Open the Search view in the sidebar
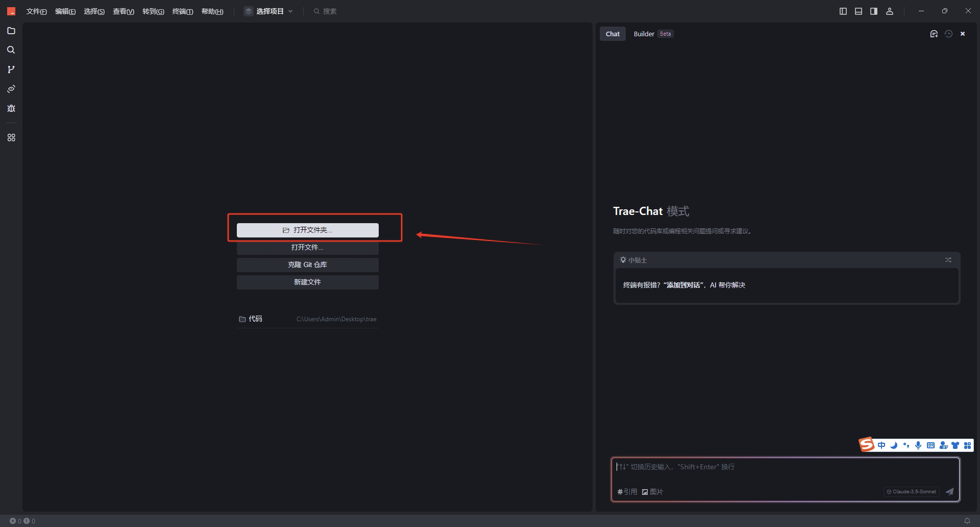Image resolution: width=980 pixels, height=527 pixels. point(11,50)
